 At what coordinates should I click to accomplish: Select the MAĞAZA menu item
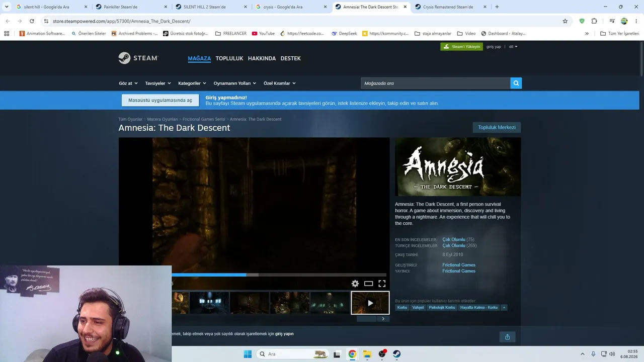tap(199, 58)
